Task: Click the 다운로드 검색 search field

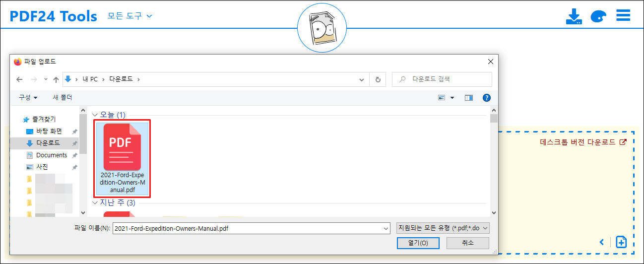Action: pos(442,79)
